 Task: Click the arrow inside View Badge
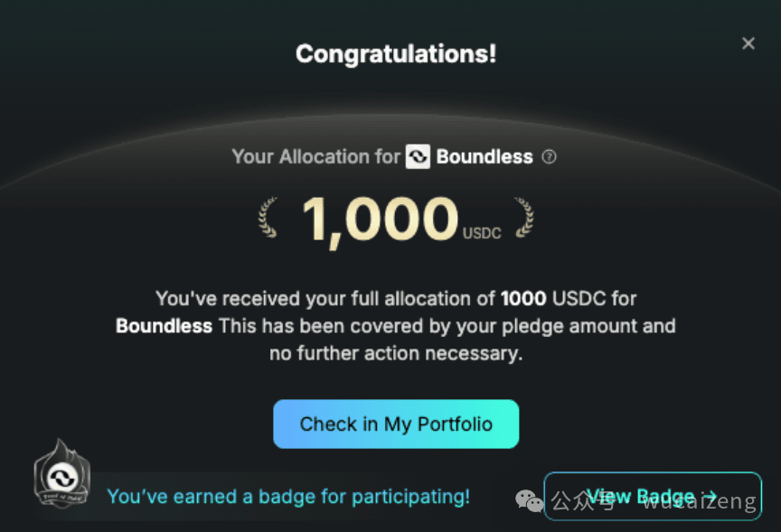coord(709,496)
